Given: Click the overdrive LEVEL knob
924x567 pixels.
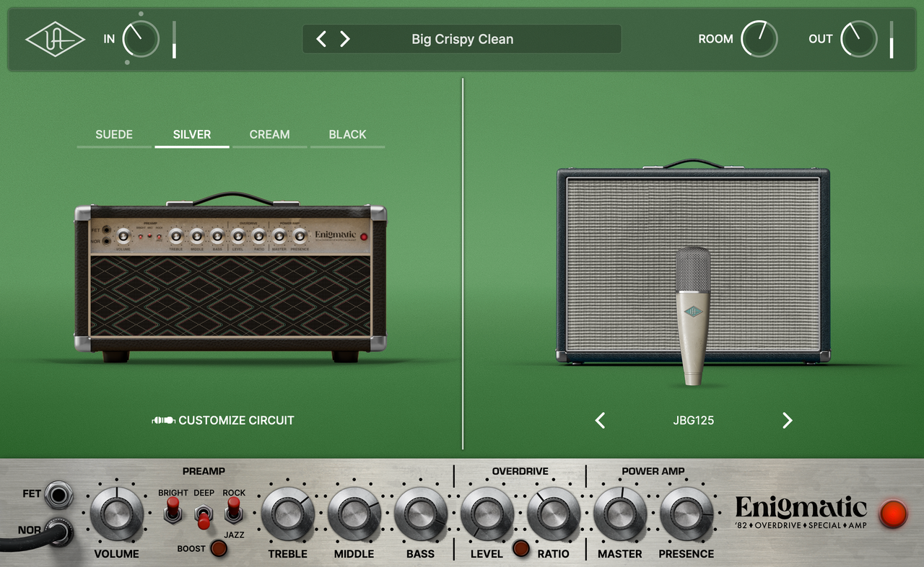Looking at the screenshot, I should point(487,514).
